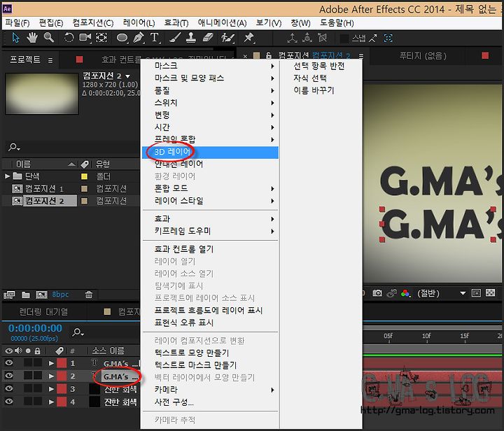Select the Brush tool
The image size is (504, 431).
click(x=175, y=38)
